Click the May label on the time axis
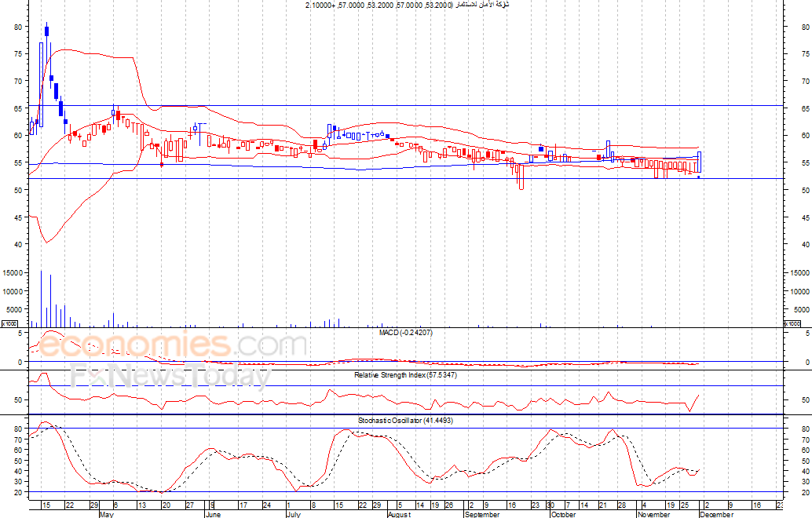The image size is (812, 518). (108, 515)
